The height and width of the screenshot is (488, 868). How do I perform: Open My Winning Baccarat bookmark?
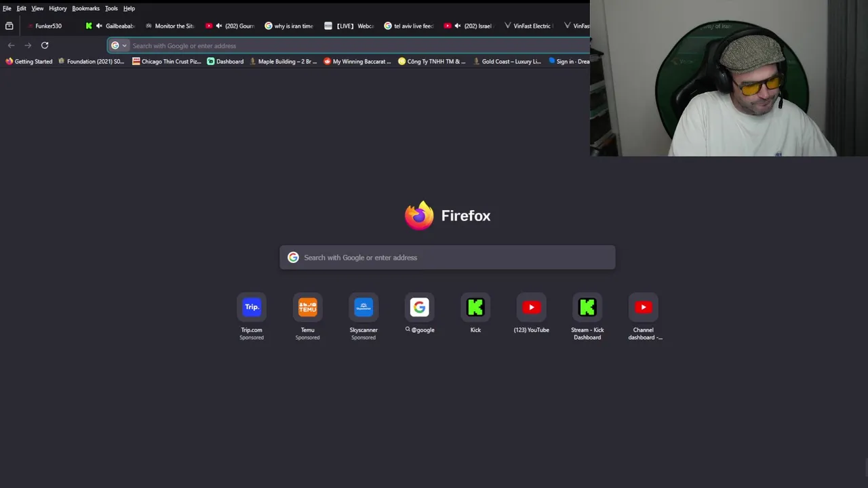357,61
